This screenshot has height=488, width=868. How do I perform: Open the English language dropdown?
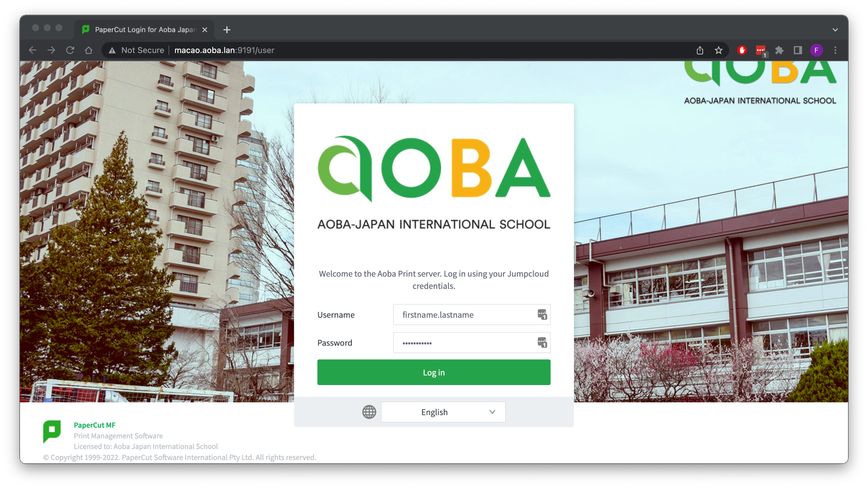click(x=443, y=412)
